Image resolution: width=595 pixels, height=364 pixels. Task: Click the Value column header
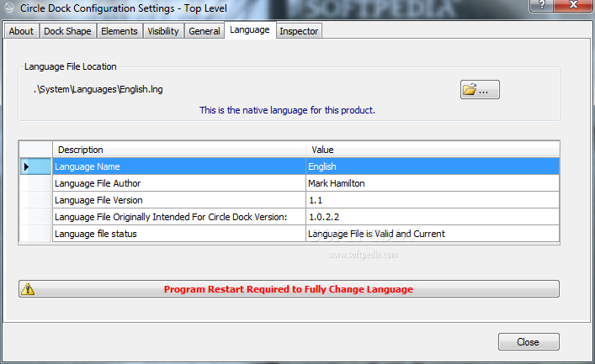pyautogui.click(x=433, y=150)
